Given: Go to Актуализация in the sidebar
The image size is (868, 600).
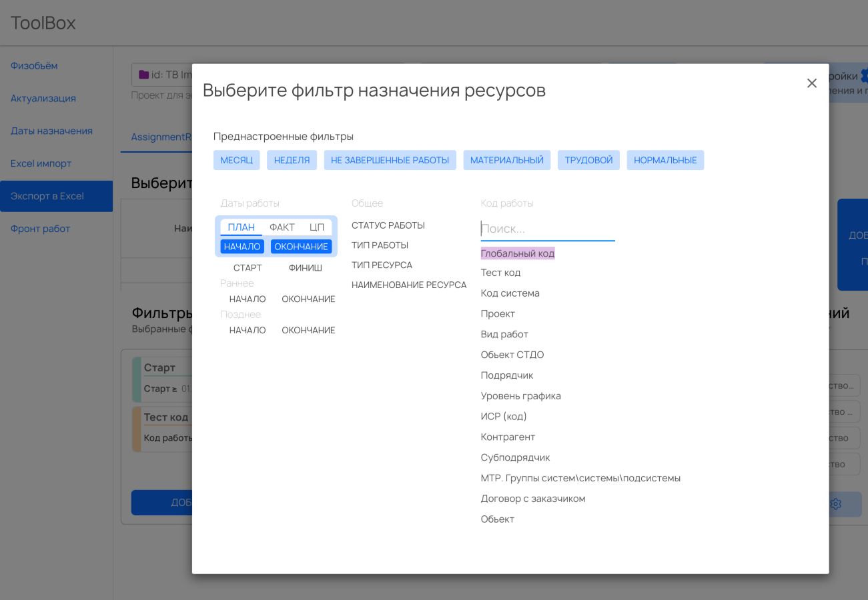Looking at the screenshot, I should [x=43, y=98].
